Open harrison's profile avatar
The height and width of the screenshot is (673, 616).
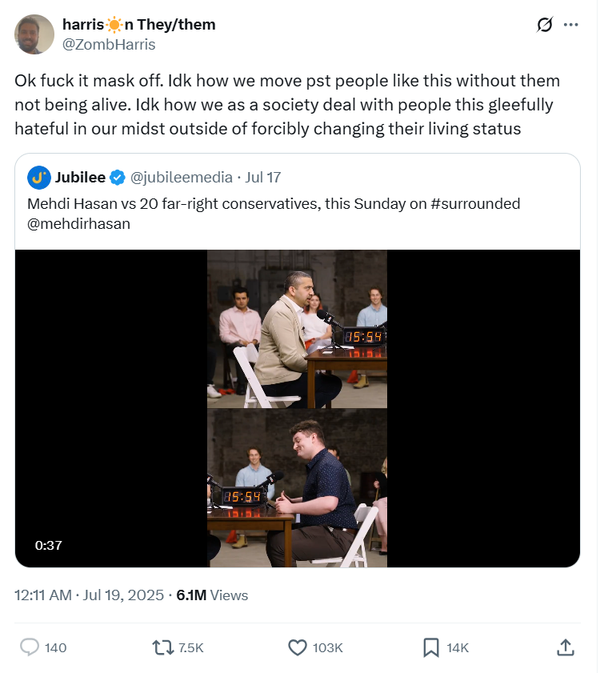(34, 34)
